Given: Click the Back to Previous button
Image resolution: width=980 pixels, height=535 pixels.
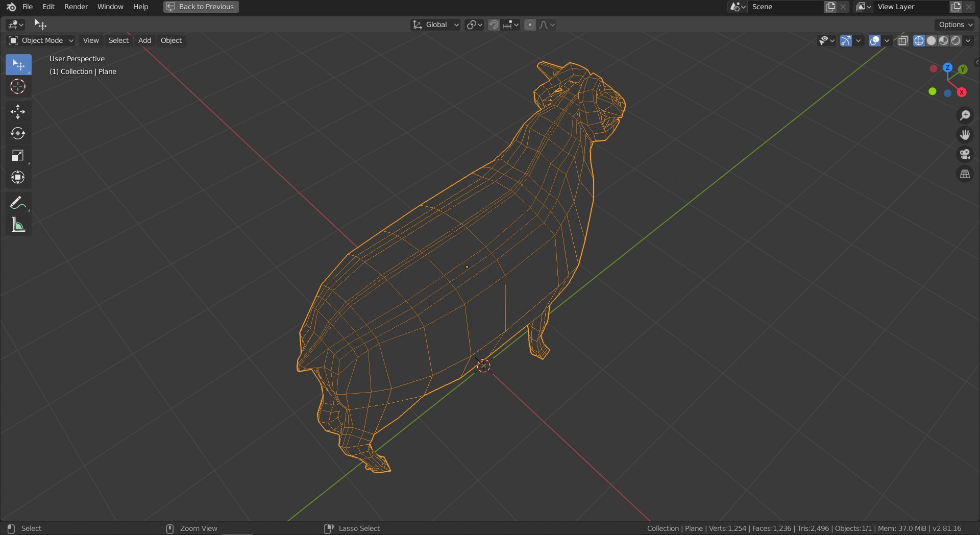Looking at the screenshot, I should click(201, 7).
